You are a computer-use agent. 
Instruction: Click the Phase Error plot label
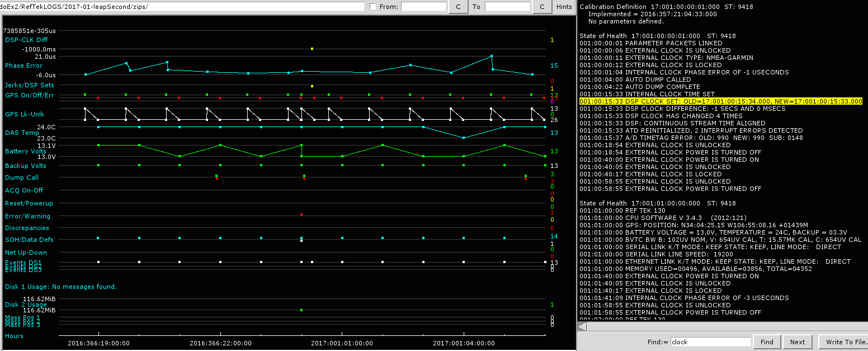point(23,65)
